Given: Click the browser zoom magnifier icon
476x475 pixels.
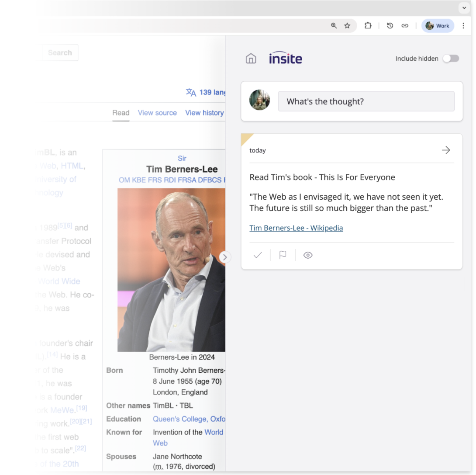Looking at the screenshot, I should pos(334,25).
